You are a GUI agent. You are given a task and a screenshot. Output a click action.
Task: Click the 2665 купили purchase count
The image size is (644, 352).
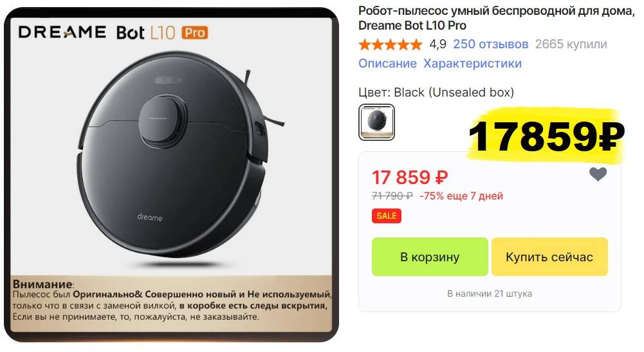pyautogui.click(x=571, y=44)
